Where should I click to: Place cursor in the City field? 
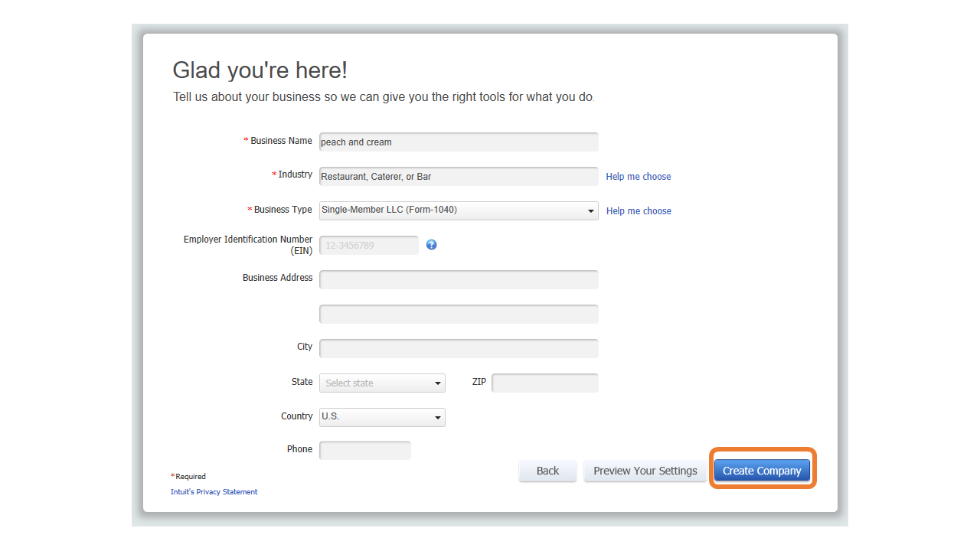click(x=458, y=348)
